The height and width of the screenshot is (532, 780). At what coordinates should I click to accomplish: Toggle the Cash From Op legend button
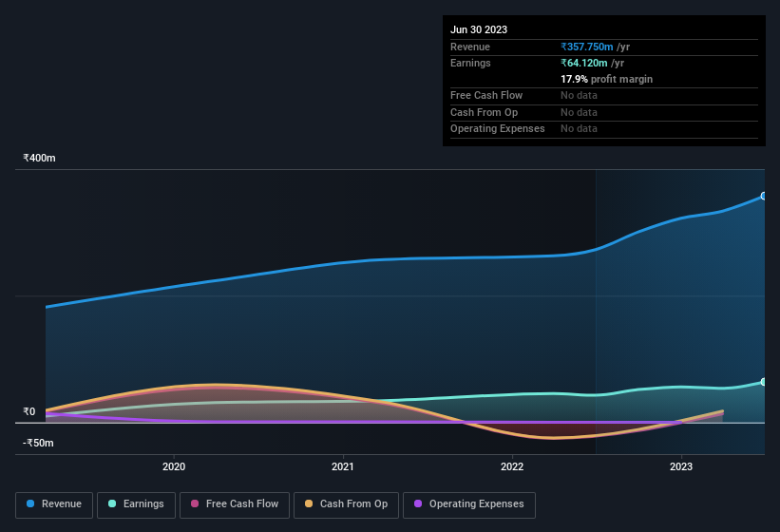[346, 504]
